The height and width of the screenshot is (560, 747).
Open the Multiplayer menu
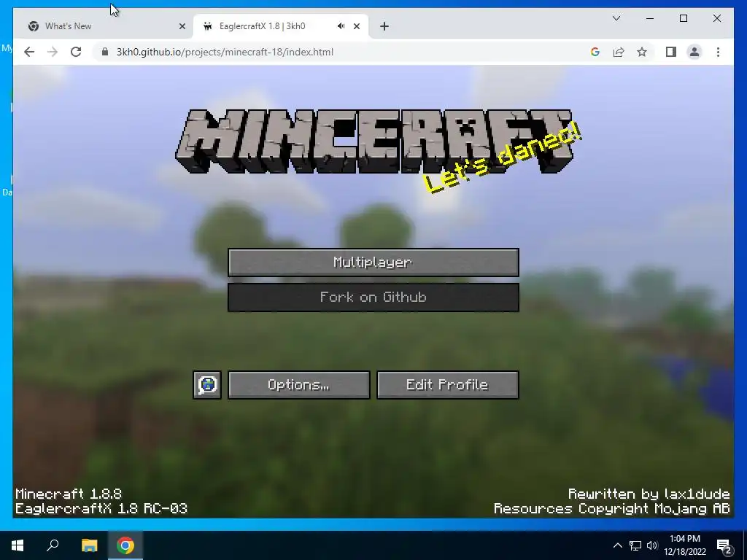click(x=373, y=262)
